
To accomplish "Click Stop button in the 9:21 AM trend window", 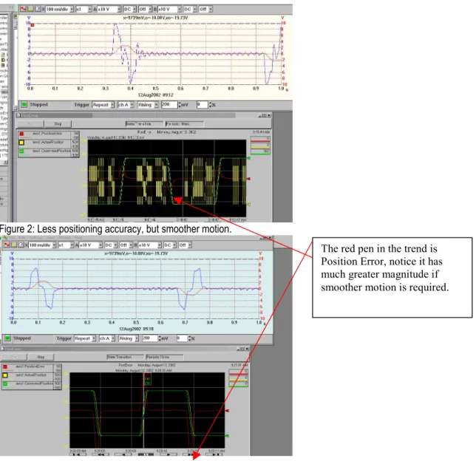I will pos(41,357).
